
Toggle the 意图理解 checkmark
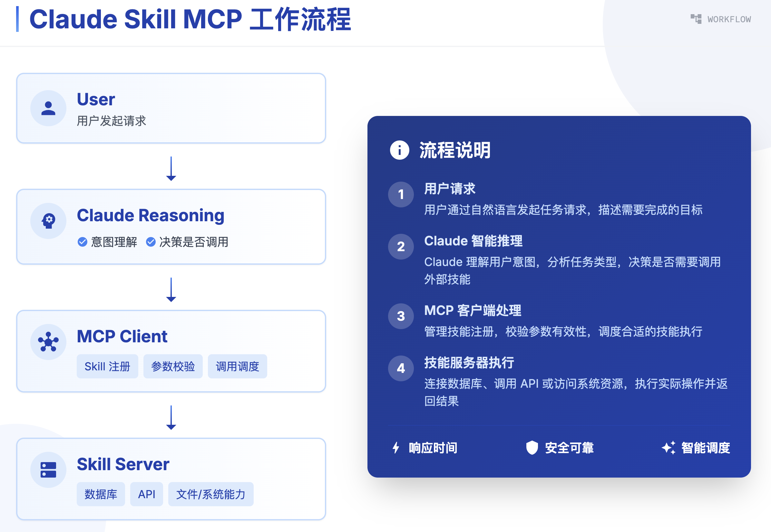(83, 242)
